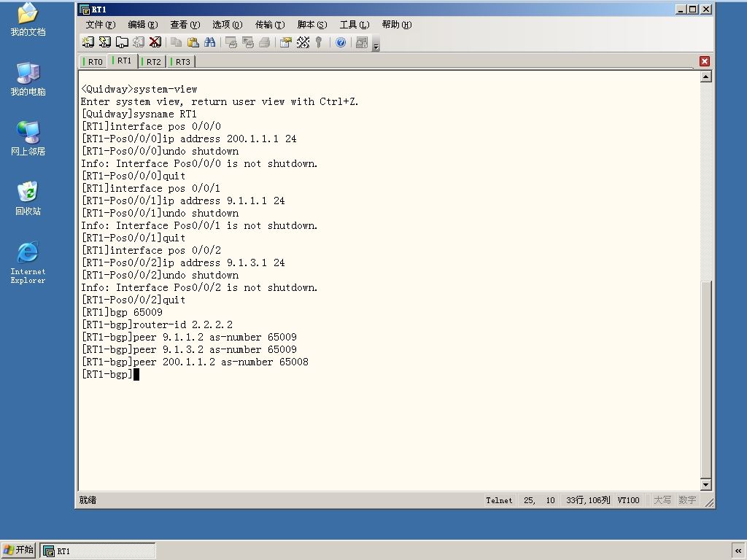
Task: Select the 我的文档 desktop icon
Action: pos(28,20)
